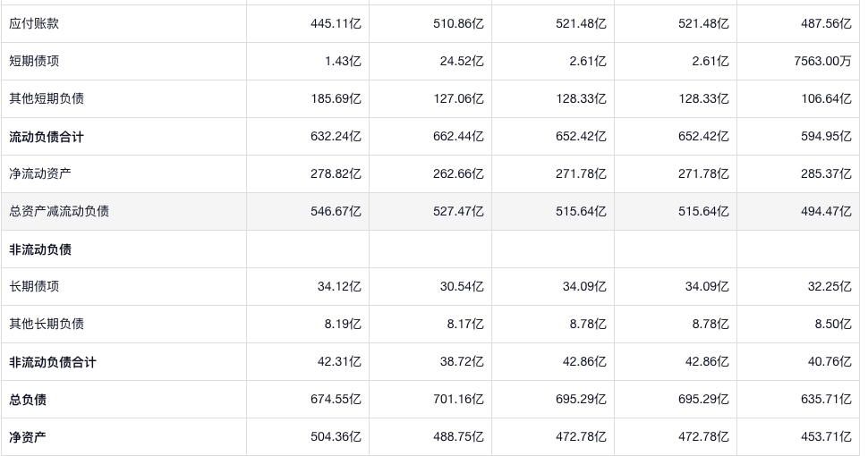Click the 应付账款 row label
The height and width of the screenshot is (456, 868).
click(x=34, y=24)
